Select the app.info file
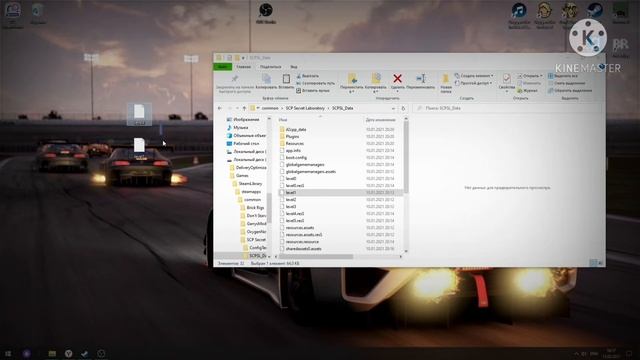 click(x=290, y=150)
